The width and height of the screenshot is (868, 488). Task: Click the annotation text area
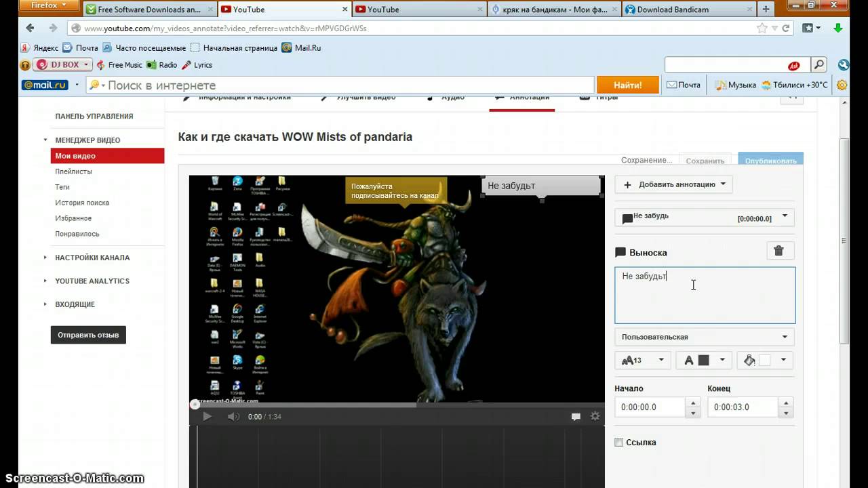point(705,296)
